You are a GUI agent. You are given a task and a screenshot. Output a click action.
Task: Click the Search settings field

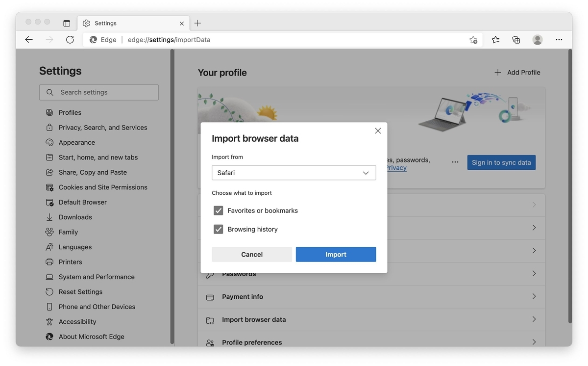pyautogui.click(x=98, y=92)
